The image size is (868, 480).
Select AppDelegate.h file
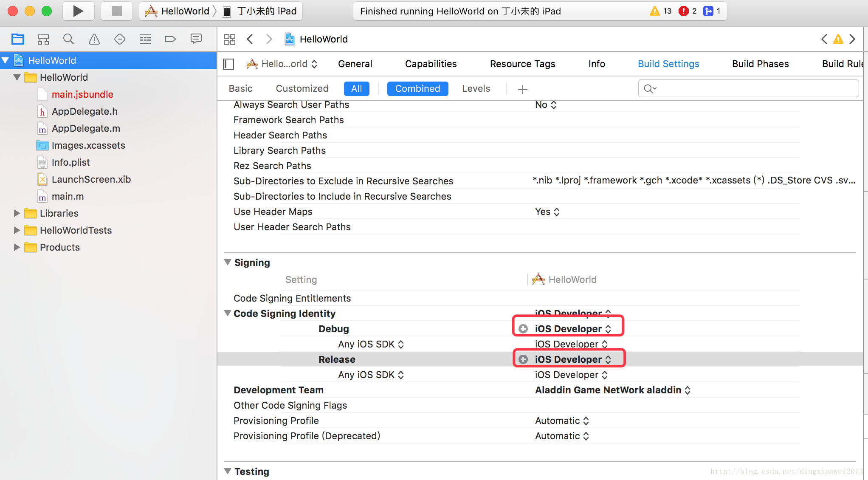85,111
